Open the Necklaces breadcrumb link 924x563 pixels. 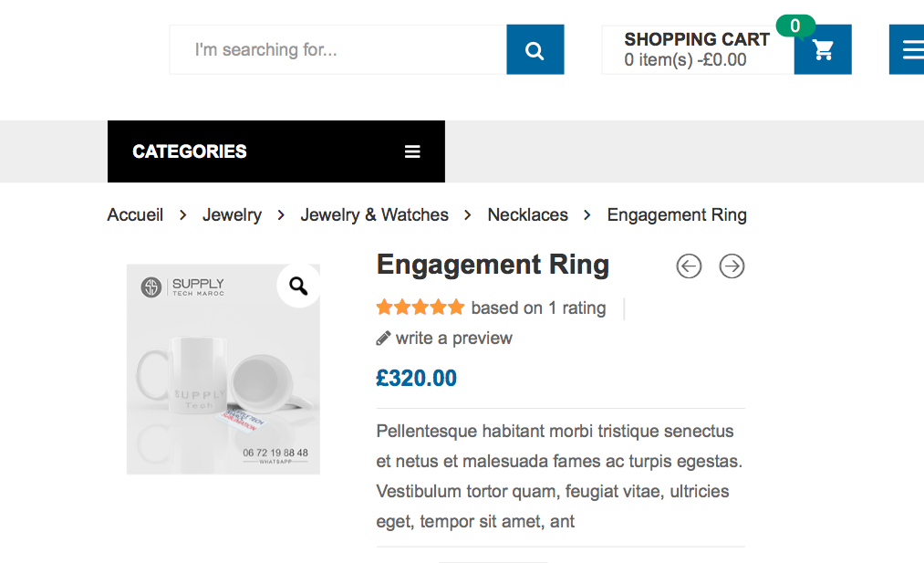coord(528,214)
